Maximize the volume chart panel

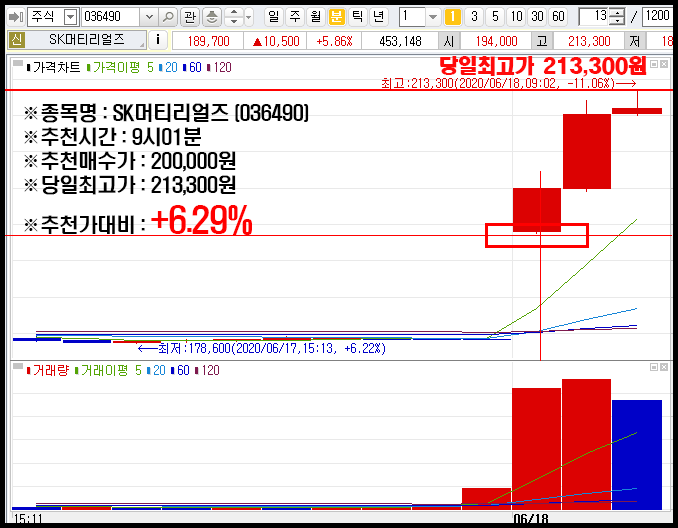click(654, 367)
